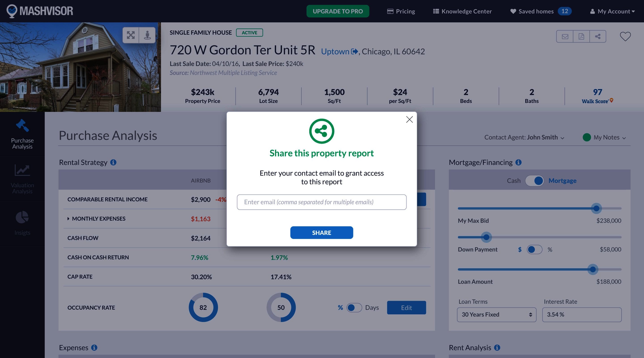
Task: Click UPGRADE TO PRO button
Action: click(x=337, y=11)
